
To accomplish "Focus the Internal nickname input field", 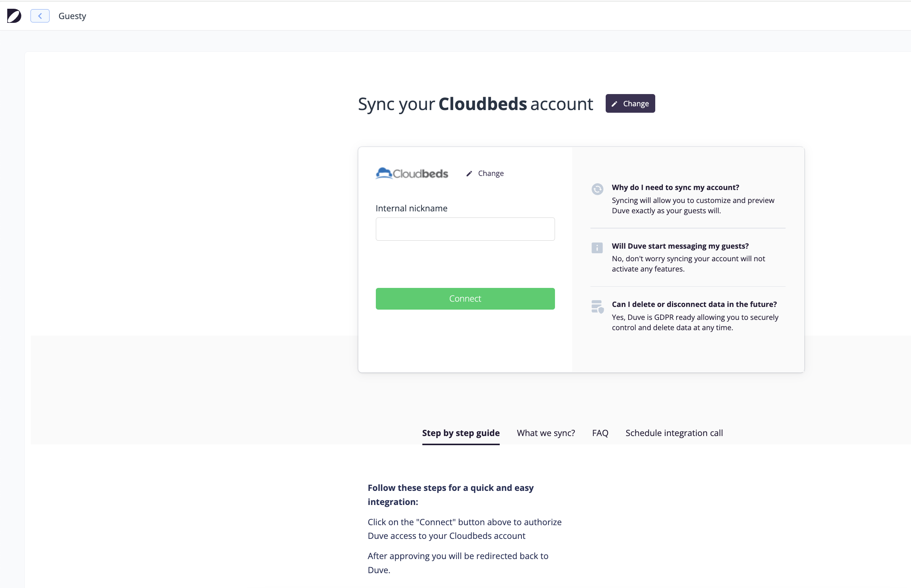I will tap(465, 229).
